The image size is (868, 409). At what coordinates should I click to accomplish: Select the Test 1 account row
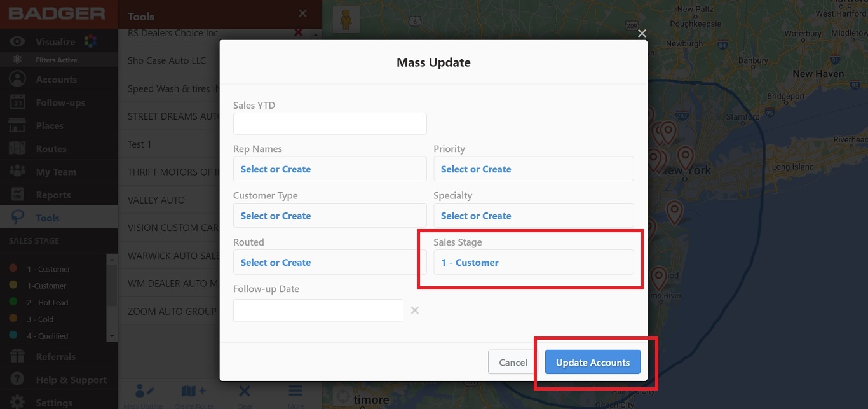(169, 144)
